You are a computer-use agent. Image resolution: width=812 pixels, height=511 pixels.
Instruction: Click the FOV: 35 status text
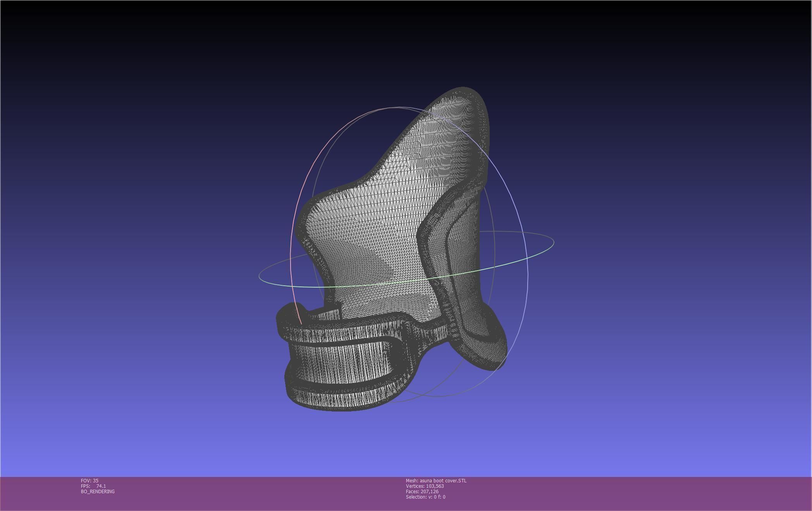[x=89, y=480]
